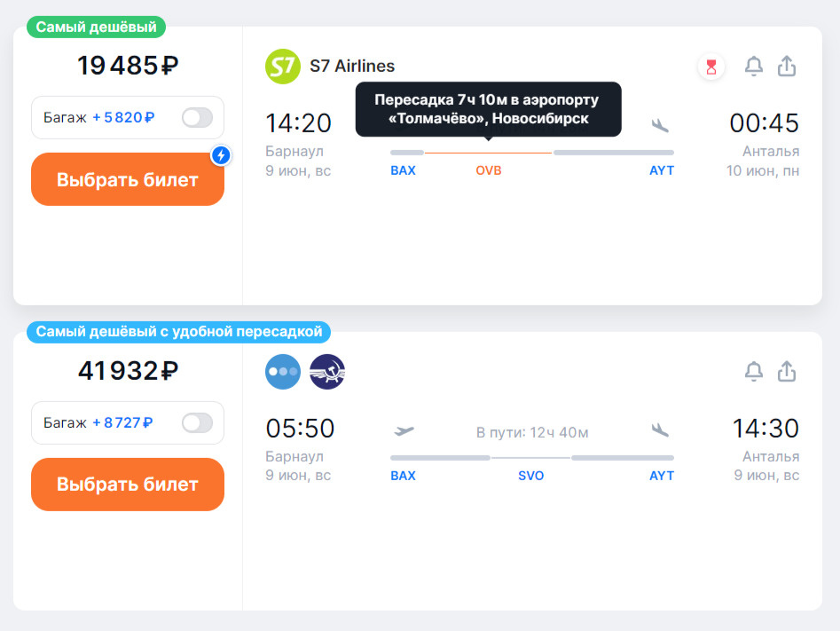Click bell notification icon on S7 ticket

(x=754, y=67)
